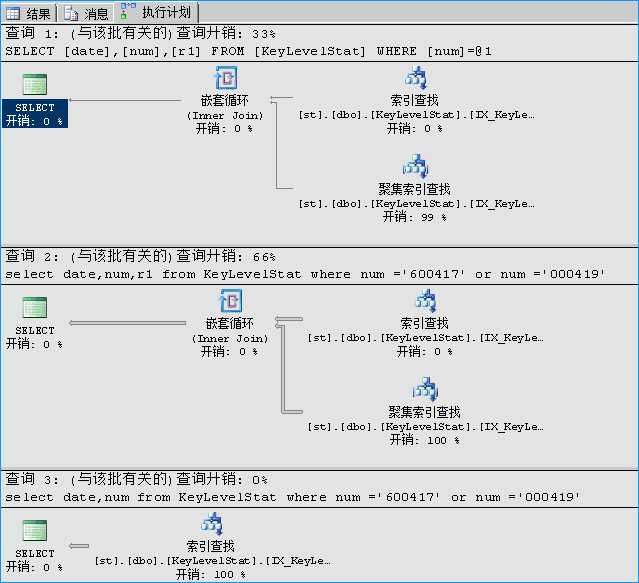Click the 索引查找 label in query 3
Screen dimensions: 639x583
(x=211, y=546)
